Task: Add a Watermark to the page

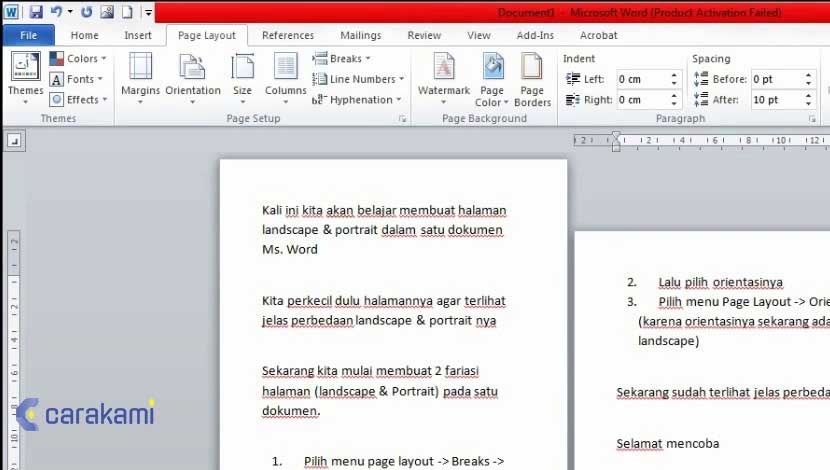Action: click(x=444, y=78)
